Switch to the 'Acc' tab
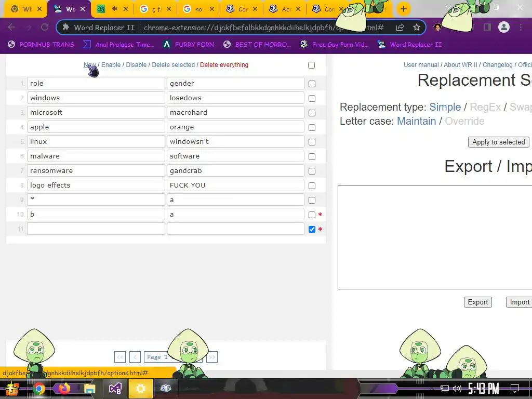 (x=285, y=9)
